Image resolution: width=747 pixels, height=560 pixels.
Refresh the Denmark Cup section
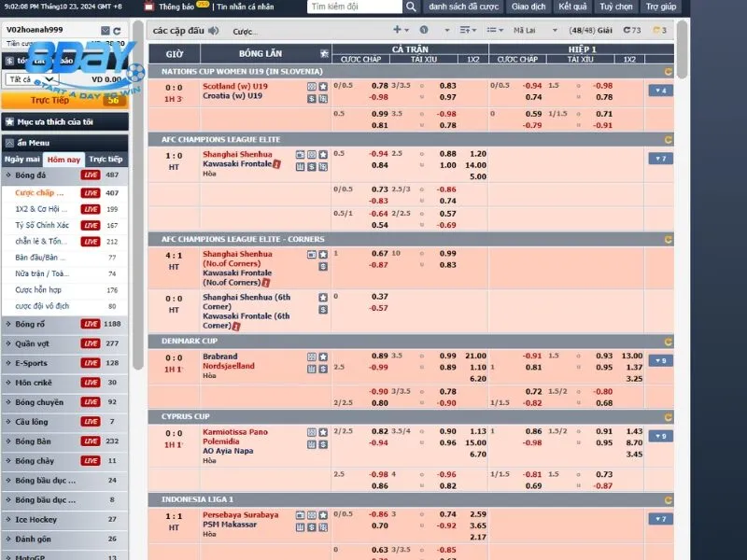pos(668,342)
